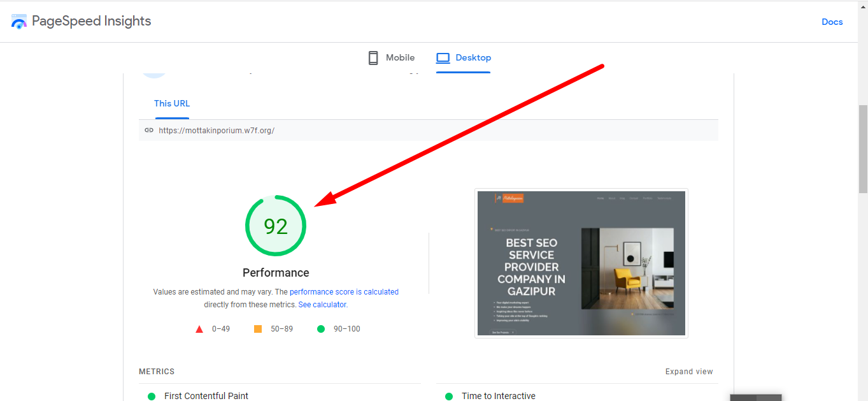Screen dimensions: 868x401
Task: Click the PageSpeed Insights logo icon
Action: [19, 20]
